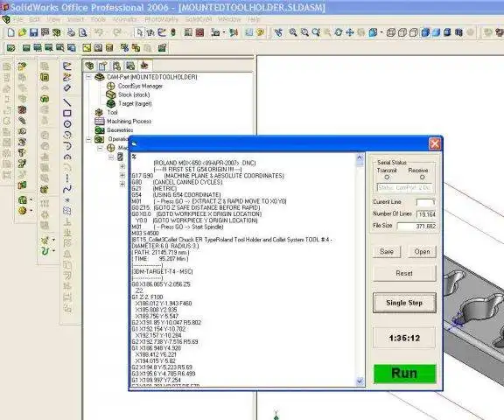Viewport: 504px width, 420px height.
Task: Select the Line sketch tool
Action: click(x=66, y=102)
